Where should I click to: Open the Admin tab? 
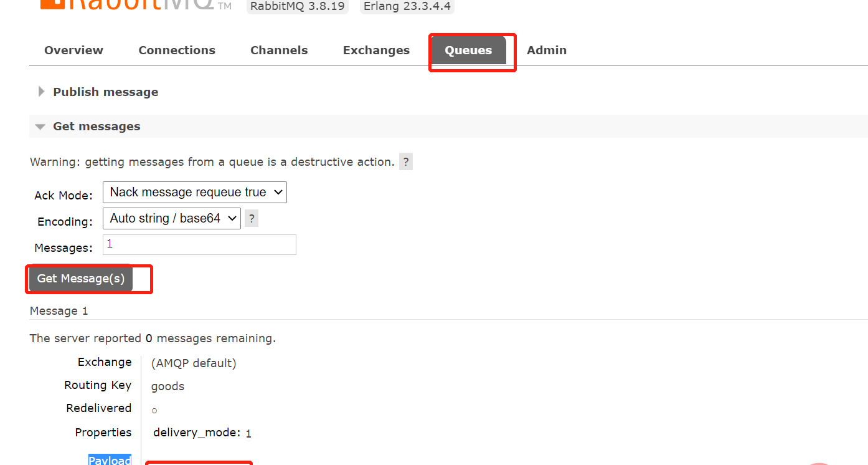coord(547,50)
